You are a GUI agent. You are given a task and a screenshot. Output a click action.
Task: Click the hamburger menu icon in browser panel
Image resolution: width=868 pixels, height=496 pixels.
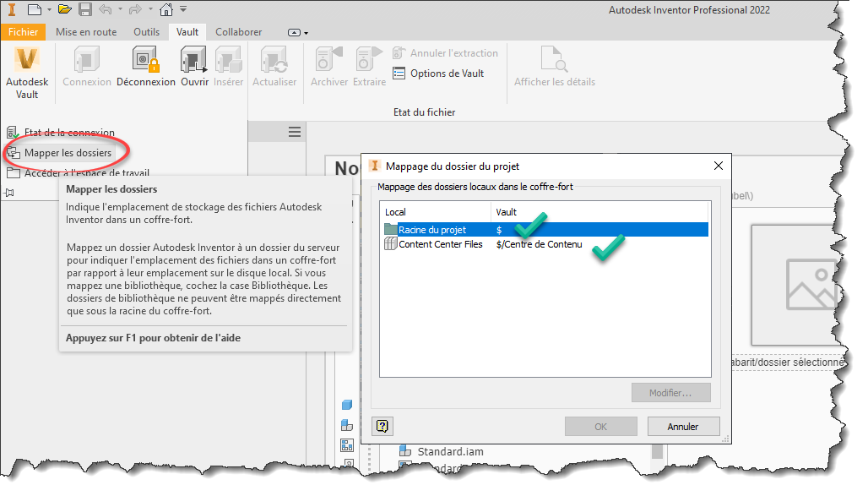pos(295,132)
